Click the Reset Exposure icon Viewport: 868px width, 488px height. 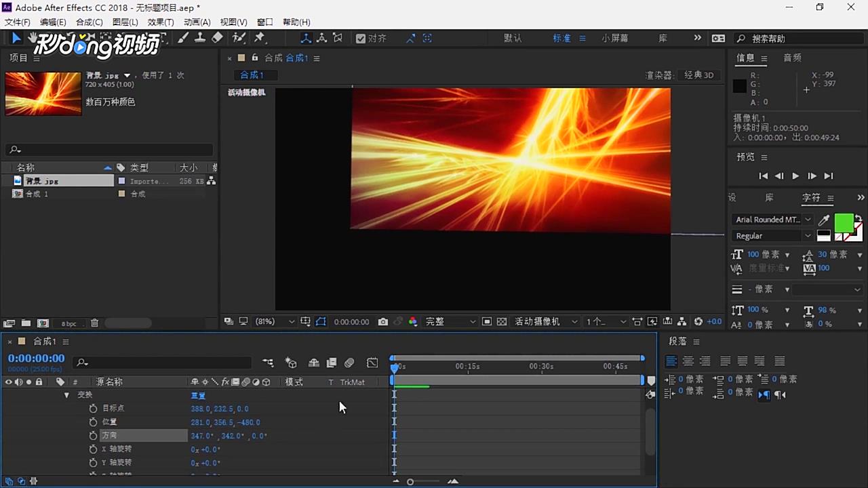pyautogui.click(x=700, y=321)
